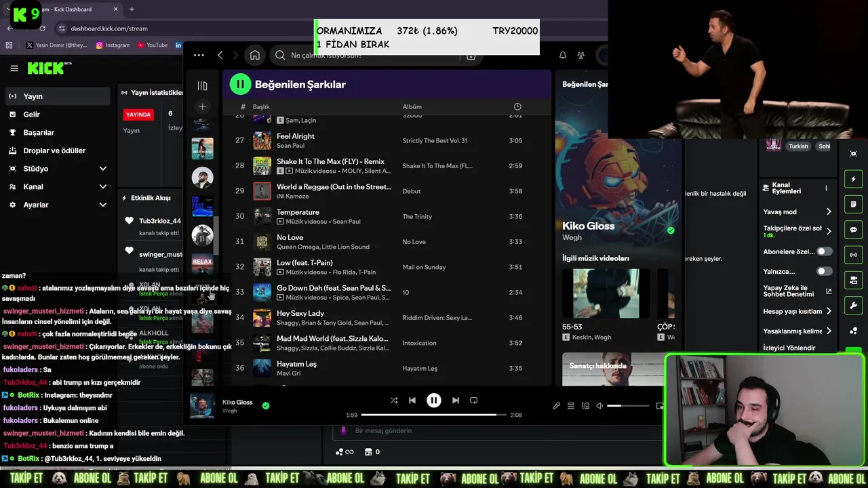Open the play queue icon

coord(571,406)
